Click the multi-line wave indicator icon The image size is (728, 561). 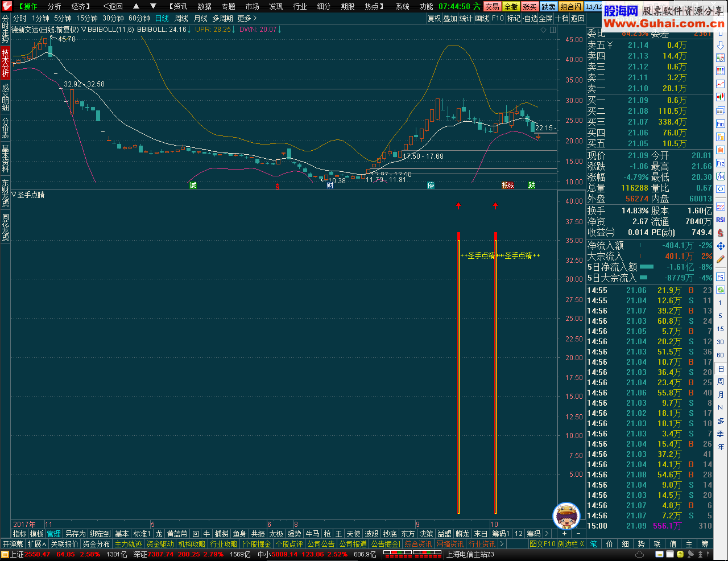point(721,207)
